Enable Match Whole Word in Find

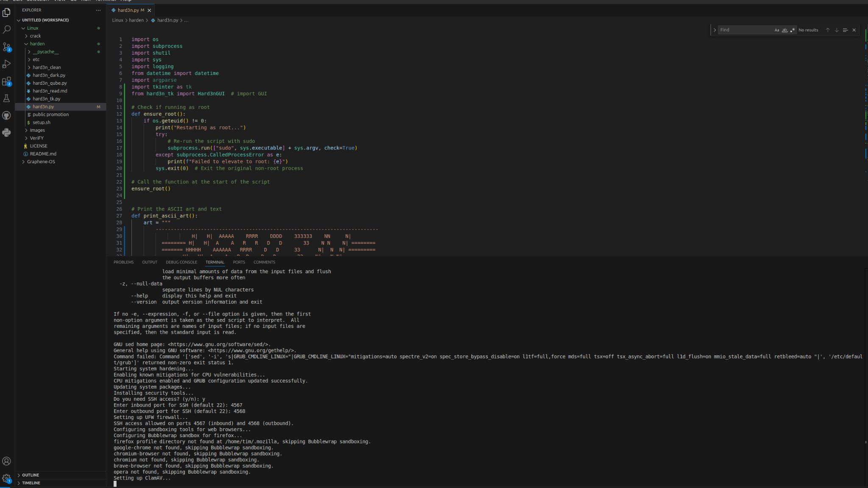pos(785,30)
